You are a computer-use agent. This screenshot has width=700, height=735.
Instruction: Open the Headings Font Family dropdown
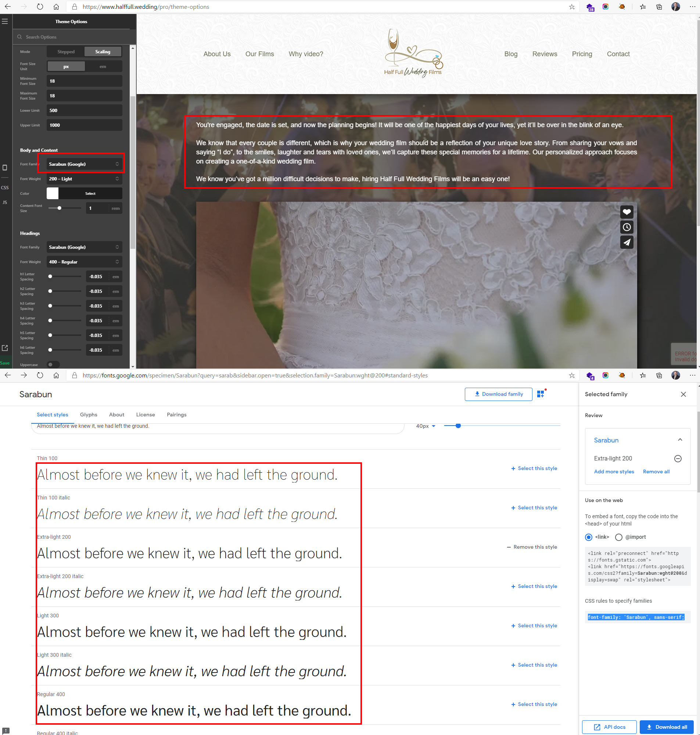point(84,247)
